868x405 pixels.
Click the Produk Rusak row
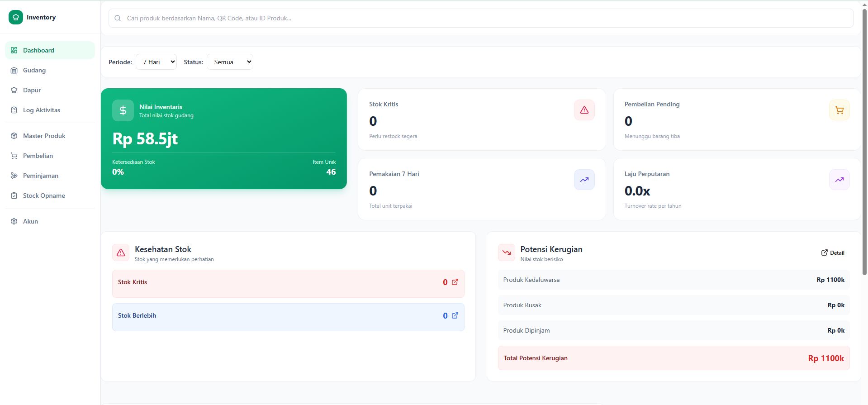(x=674, y=305)
